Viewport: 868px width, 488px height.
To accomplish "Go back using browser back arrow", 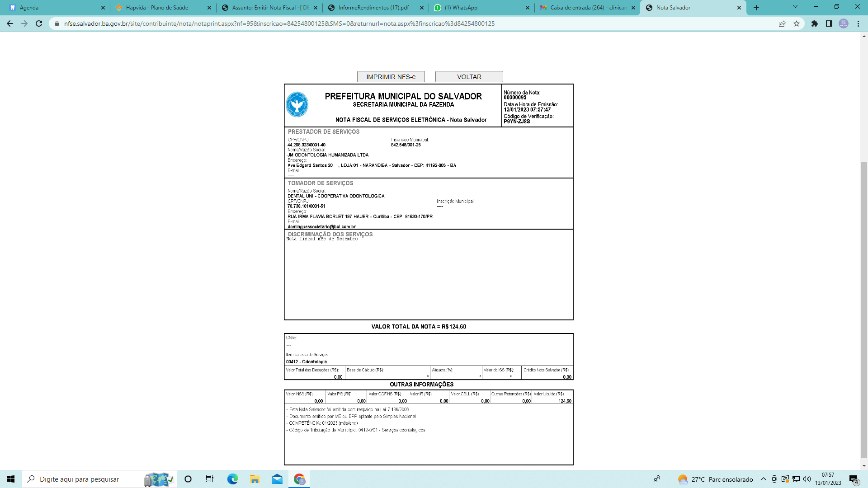I will tap(10, 23).
